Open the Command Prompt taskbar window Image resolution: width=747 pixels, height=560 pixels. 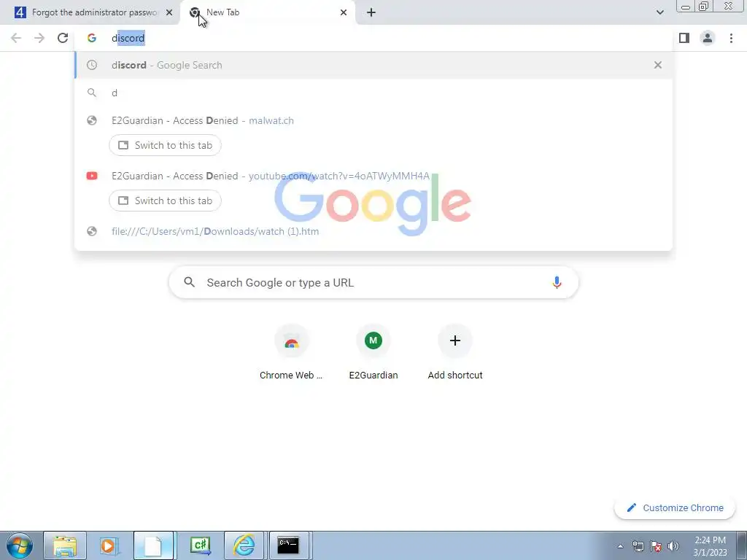289,545
